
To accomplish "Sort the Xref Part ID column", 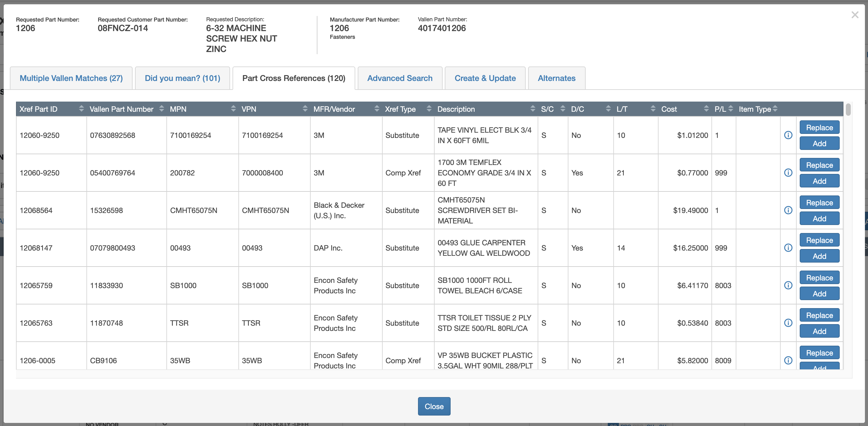I will (81, 109).
